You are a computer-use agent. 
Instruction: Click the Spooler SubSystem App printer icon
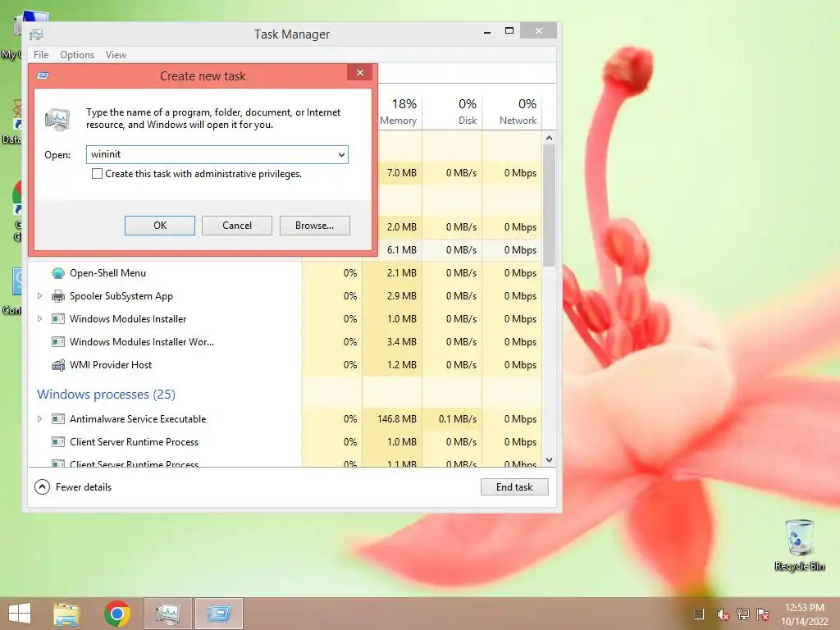58,296
